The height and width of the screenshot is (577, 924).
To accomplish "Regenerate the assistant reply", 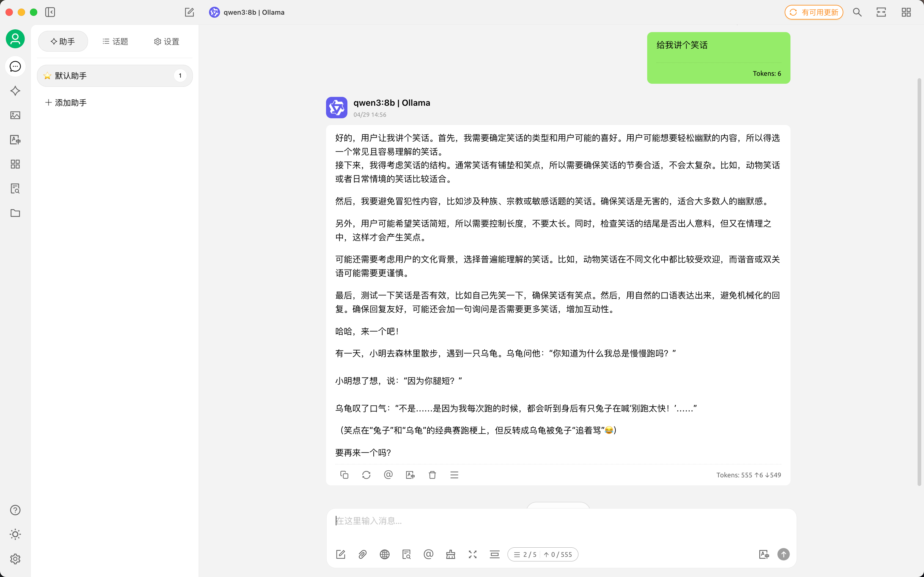I will (x=366, y=475).
